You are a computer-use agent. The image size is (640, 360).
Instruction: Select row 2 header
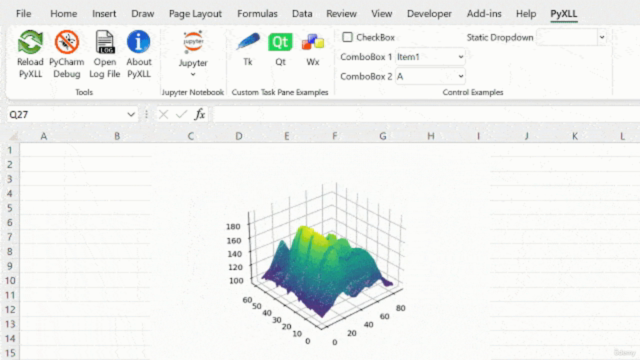[10, 164]
